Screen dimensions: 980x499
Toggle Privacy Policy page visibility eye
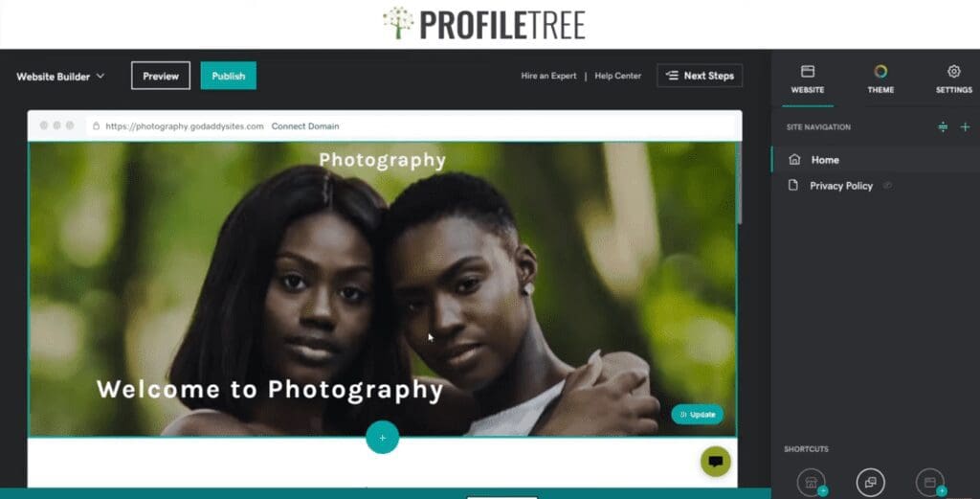tap(887, 186)
